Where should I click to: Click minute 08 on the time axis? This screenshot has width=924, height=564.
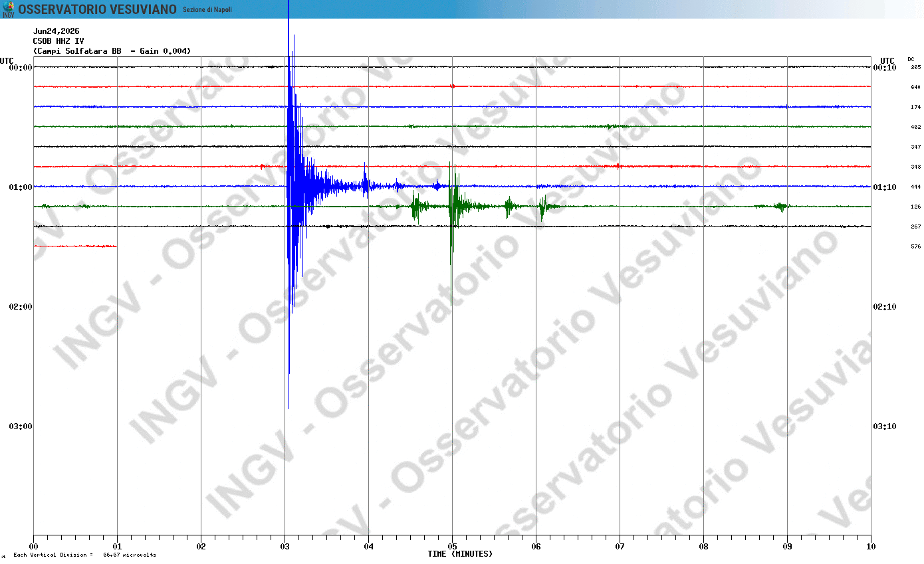[x=703, y=547]
